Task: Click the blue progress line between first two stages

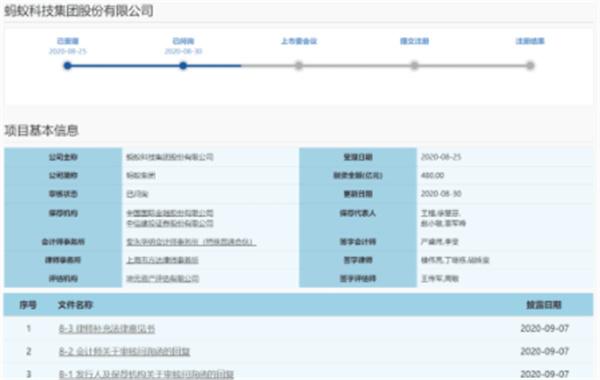Action: click(x=125, y=66)
